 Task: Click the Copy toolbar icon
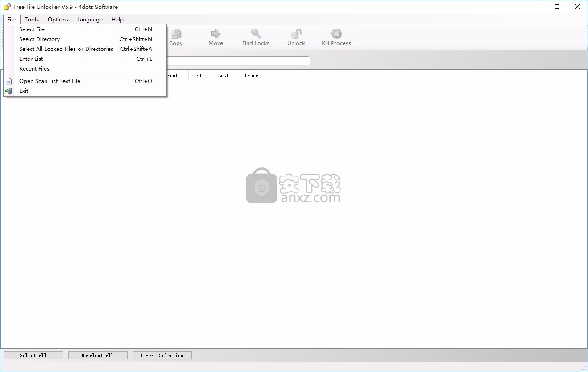coord(176,34)
